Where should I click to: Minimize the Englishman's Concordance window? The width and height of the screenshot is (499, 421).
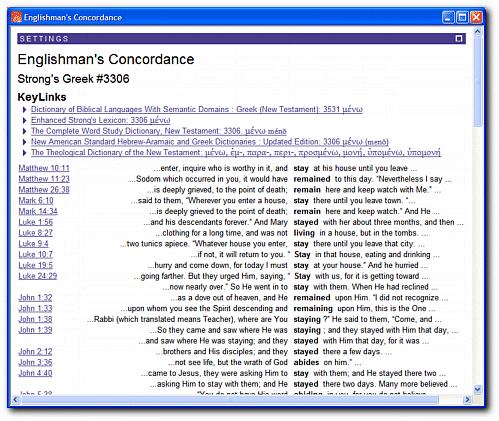coord(448,17)
